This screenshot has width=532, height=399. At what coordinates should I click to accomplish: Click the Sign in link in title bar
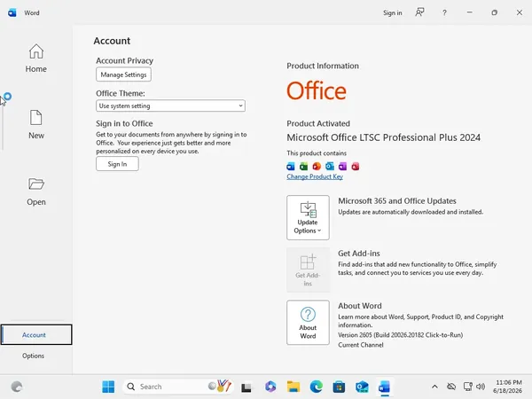(392, 13)
